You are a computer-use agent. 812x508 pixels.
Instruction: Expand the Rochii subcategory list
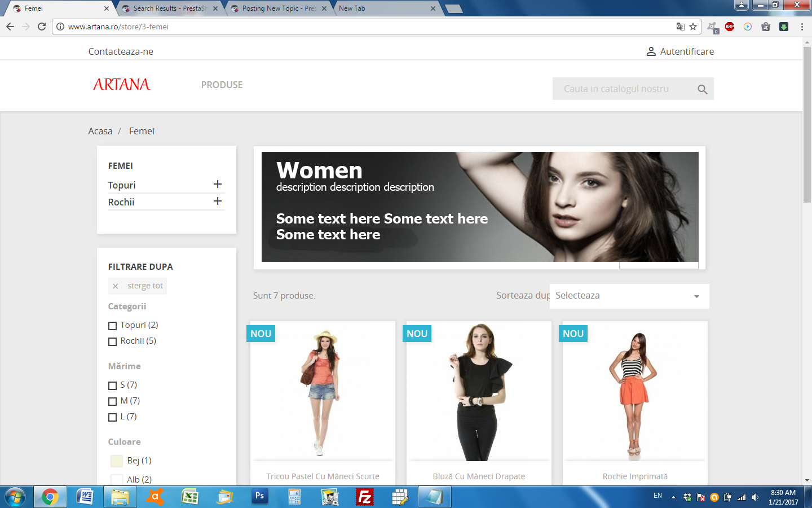[217, 202]
